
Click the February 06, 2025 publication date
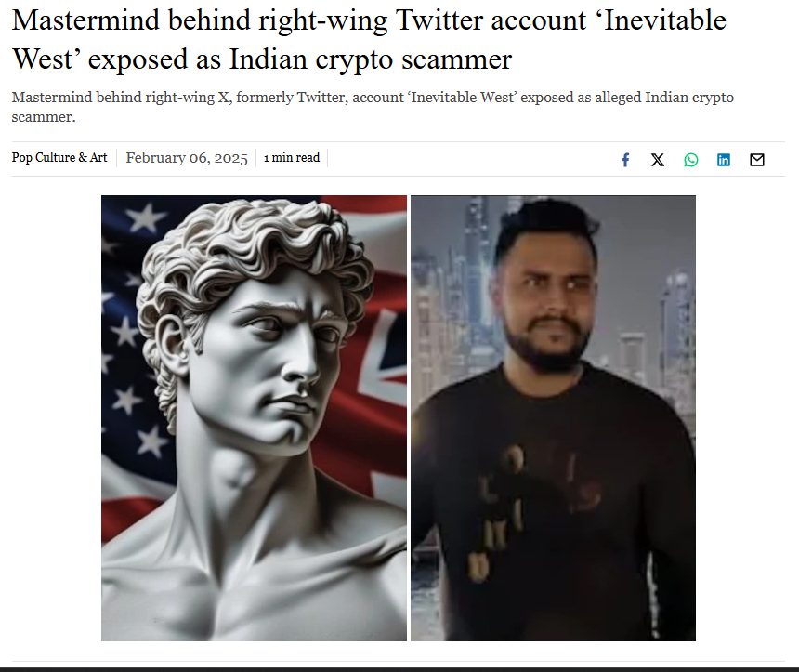[187, 158]
